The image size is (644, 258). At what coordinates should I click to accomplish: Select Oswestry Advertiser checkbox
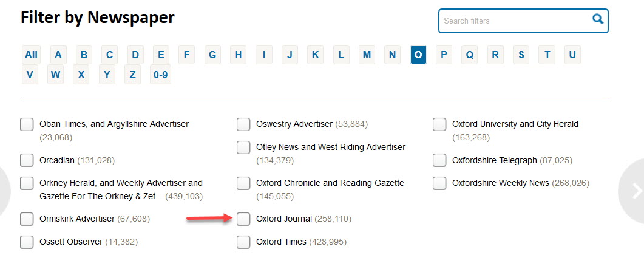243,124
